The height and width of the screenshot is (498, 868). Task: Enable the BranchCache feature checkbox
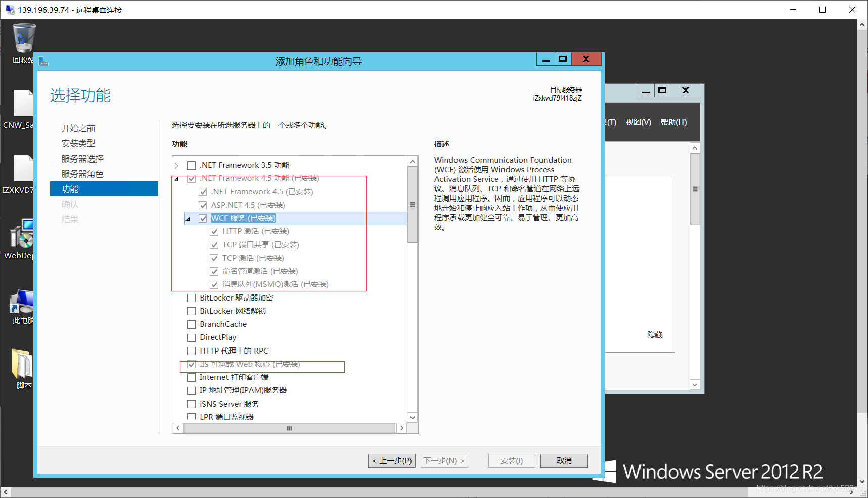(x=191, y=324)
